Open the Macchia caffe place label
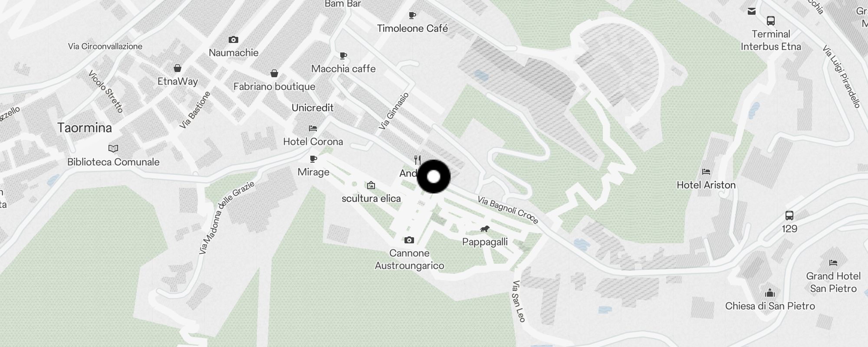This screenshot has width=868, height=347. 343,69
